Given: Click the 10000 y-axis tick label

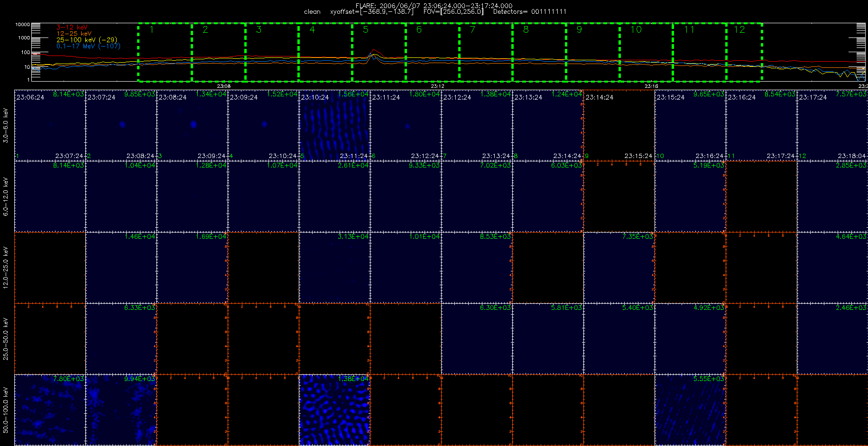Looking at the screenshot, I should click(x=22, y=24).
